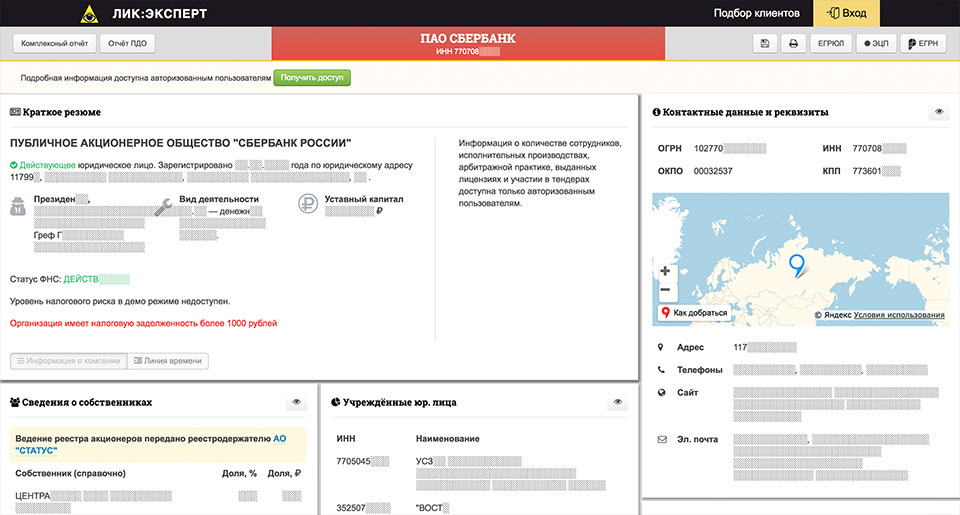Image resolution: width=960 pixels, height=515 pixels.
Task: Click the save diskette icon
Action: coord(765,43)
